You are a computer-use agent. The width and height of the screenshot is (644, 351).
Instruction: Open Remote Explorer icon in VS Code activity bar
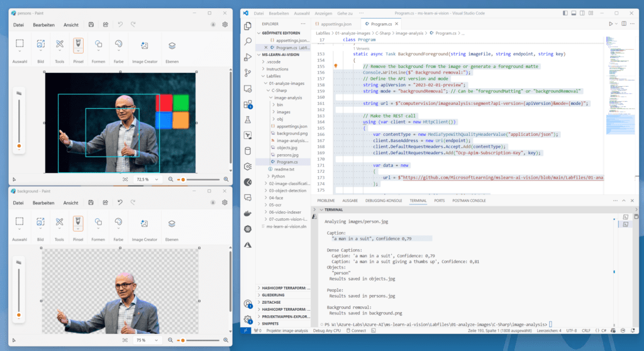[248, 89]
